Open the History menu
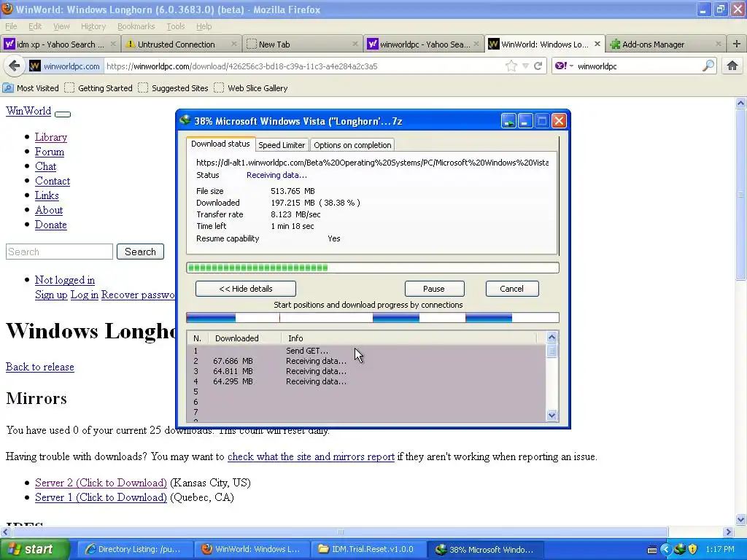Viewport: 747px width, 560px height. tap(93, 26)
